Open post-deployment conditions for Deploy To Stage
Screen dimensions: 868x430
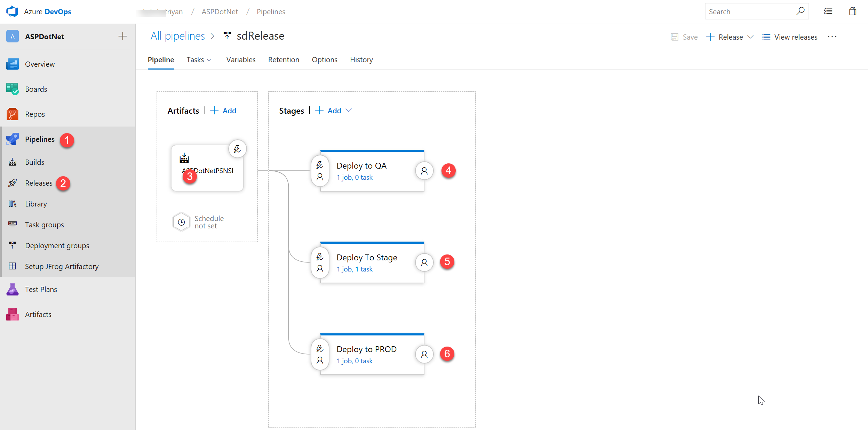(x=424, y=262)
